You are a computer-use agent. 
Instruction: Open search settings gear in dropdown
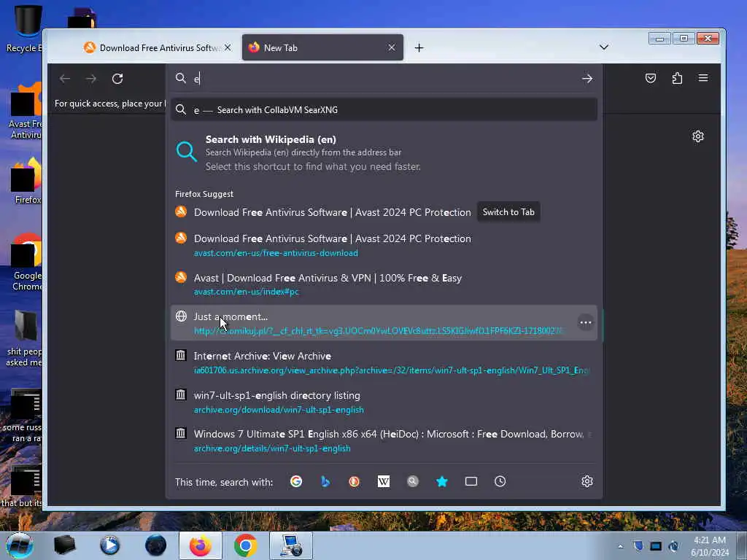pos(587,481)
